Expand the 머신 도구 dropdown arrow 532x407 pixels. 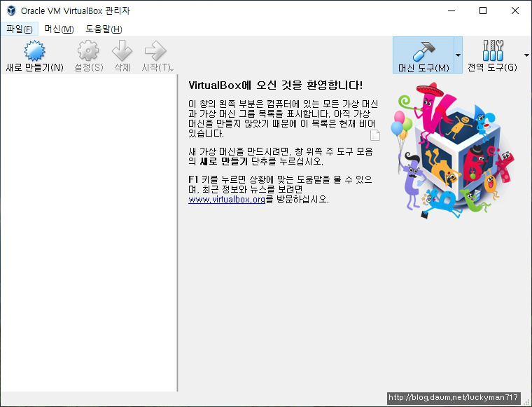click(x=458, y=55)
